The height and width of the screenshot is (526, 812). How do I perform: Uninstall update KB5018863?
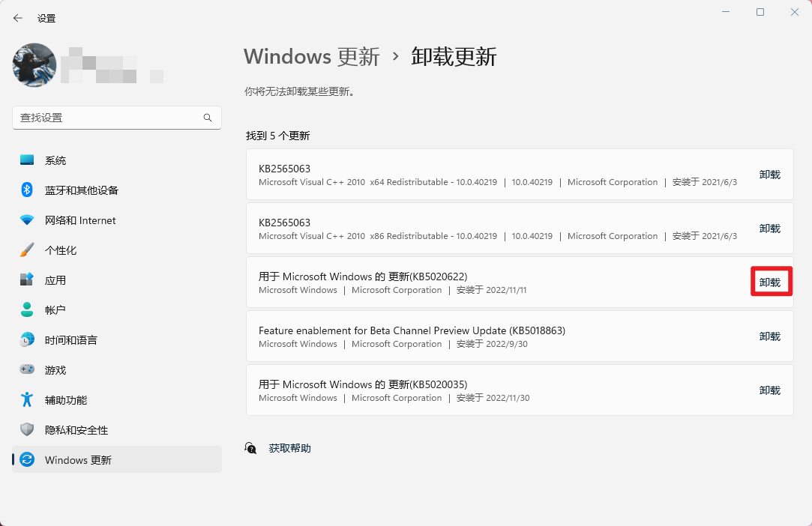coord(770,336)
